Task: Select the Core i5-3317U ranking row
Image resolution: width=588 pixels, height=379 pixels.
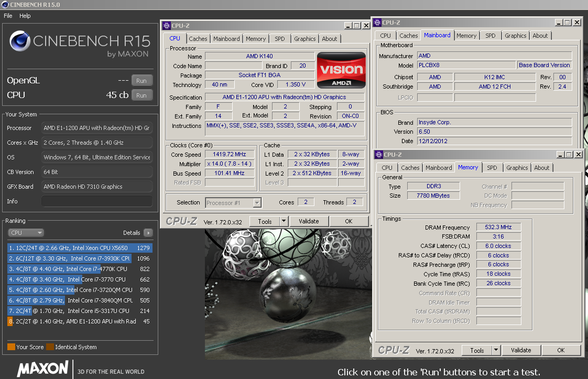Action: (80, 311)
